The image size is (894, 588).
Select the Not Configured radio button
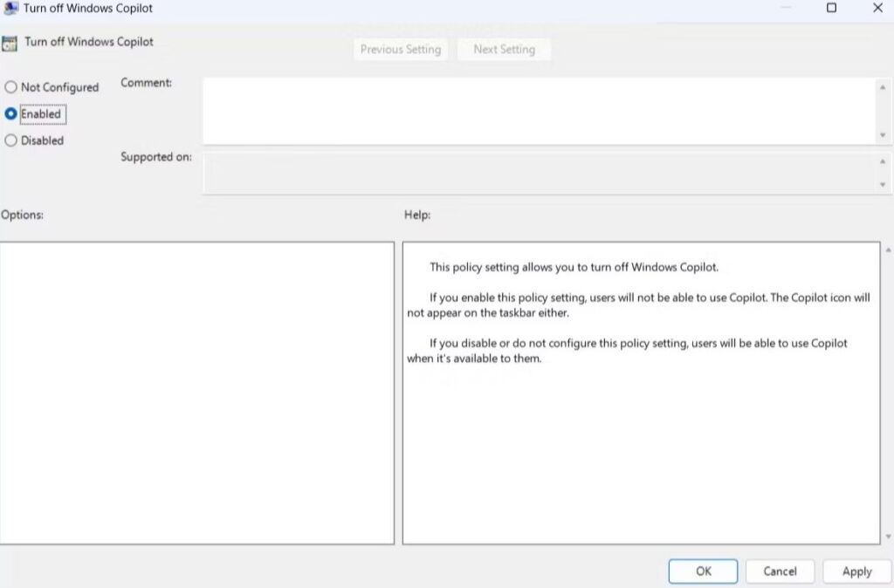[11, 87]
